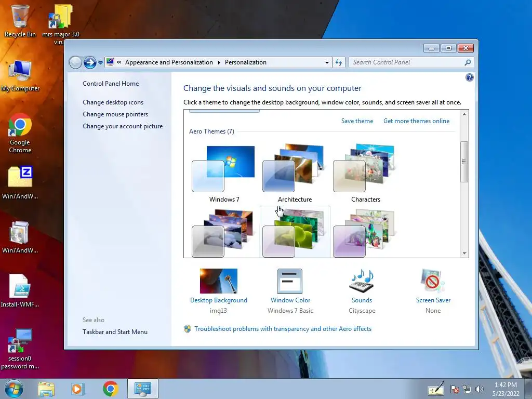Open Troubleshoot problems with transparency link
Screen dimensions: 532x399
click(x=283, y=329)
